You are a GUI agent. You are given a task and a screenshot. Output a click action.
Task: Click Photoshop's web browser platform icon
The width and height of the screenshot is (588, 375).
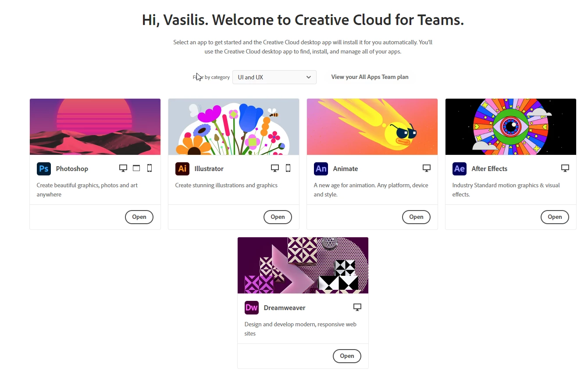[136, 168]
